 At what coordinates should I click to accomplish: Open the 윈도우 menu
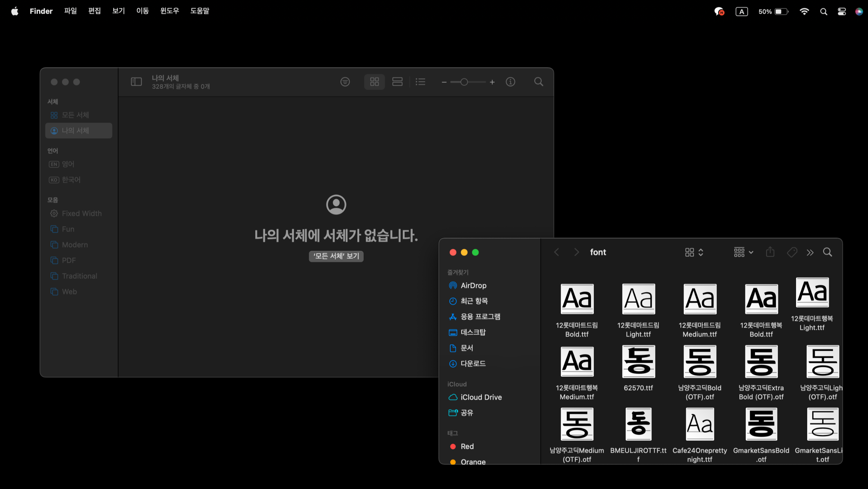tap(169, 11)
